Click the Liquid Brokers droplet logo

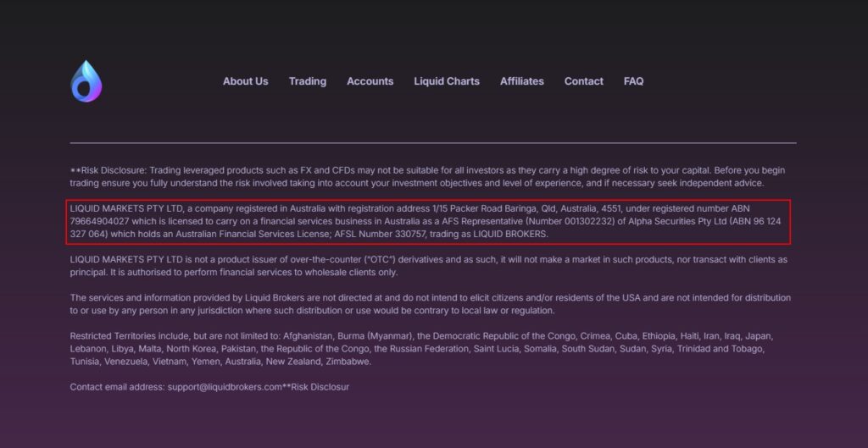(x=86, y=81)
